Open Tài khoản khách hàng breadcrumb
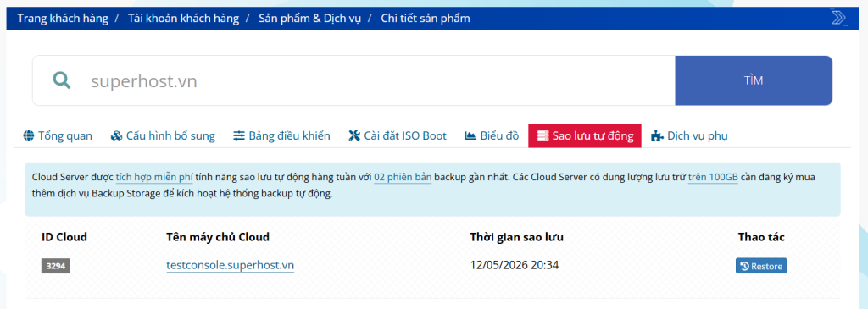 183,19
